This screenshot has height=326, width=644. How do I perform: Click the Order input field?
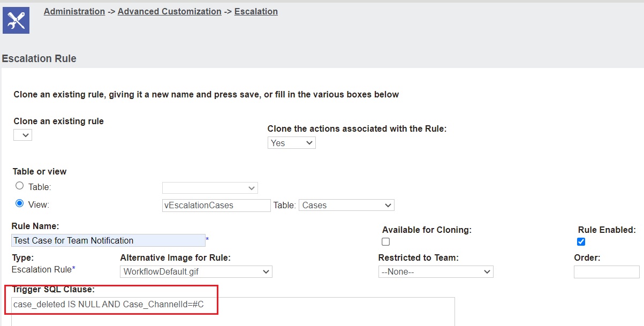point(606,272)
